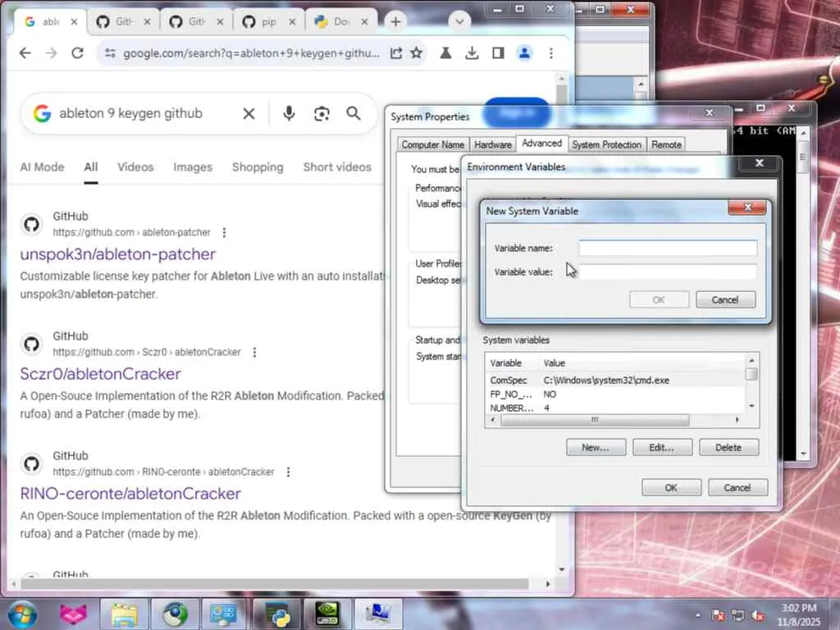Open more options for RINO-ceronte result
840x630 pixels.
point(288,472)
